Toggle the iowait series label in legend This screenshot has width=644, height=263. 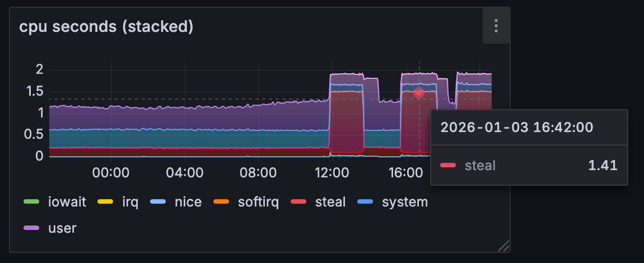pos(67,202)
